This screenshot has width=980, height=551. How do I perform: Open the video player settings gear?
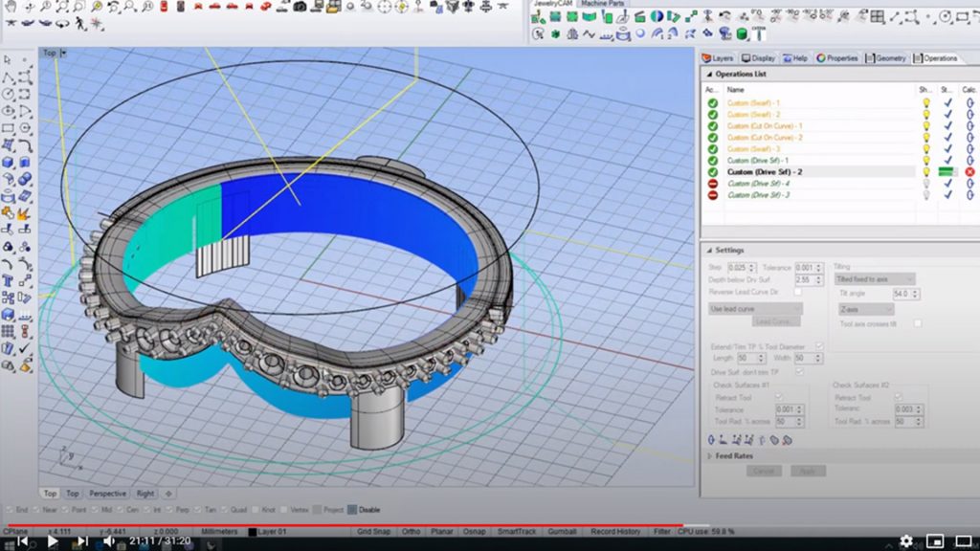tap(906, 541)
